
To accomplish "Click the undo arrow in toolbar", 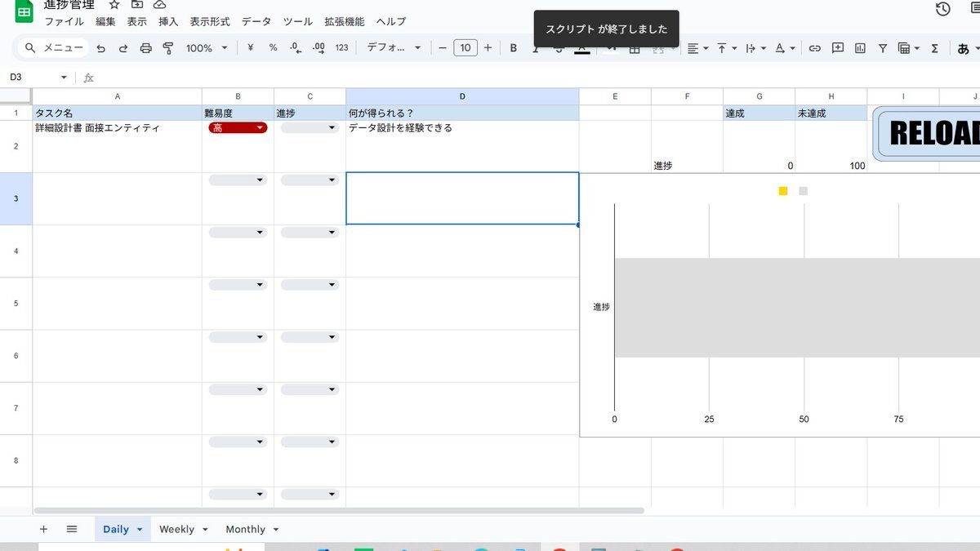I will coord(101,48).
